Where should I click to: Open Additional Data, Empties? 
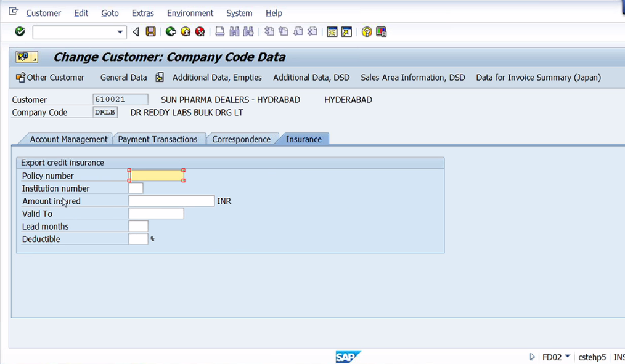217,78
